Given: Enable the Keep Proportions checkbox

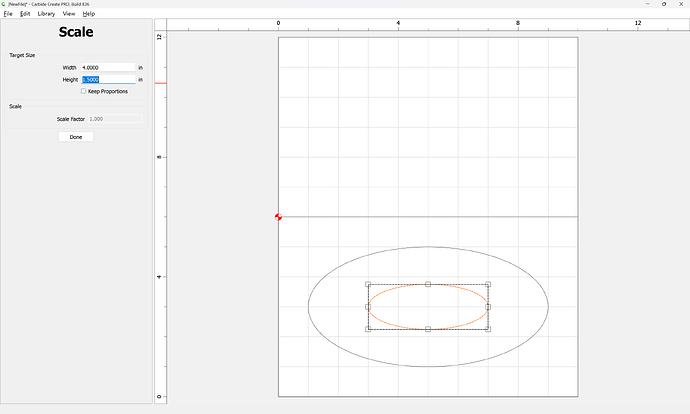Looking at the screenshot, I should tap(84, 91).
